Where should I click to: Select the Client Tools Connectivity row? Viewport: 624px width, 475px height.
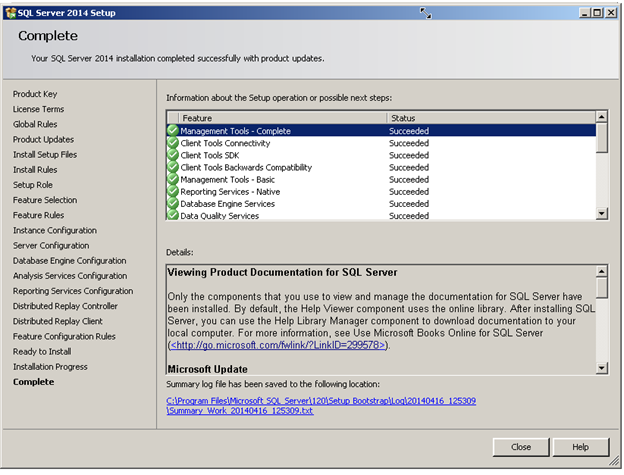coord(381,143)
